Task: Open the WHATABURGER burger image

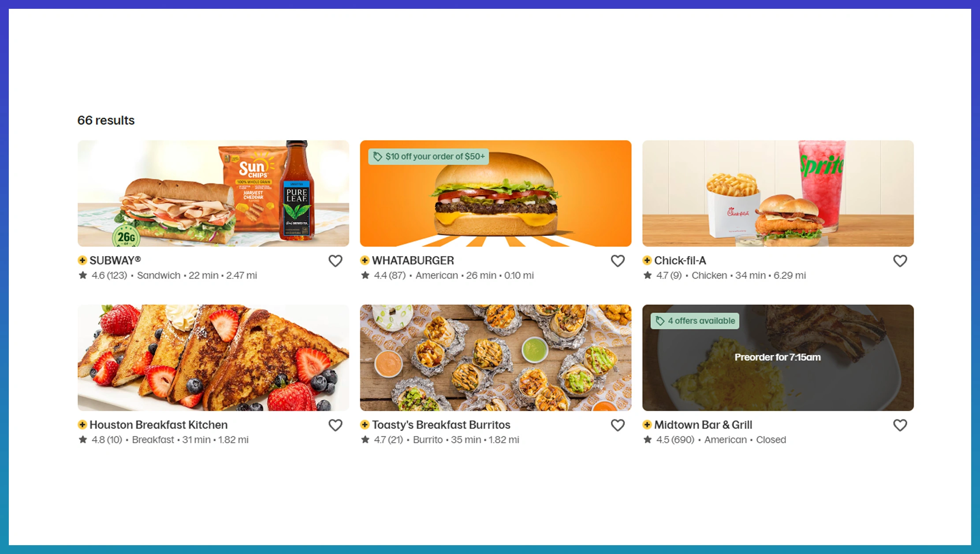Action: (x=496, y=193)
